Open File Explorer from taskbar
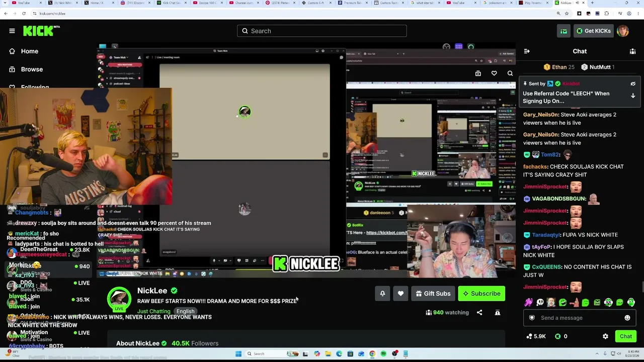This screenshot has height=362, width=644. pos(328,354)
